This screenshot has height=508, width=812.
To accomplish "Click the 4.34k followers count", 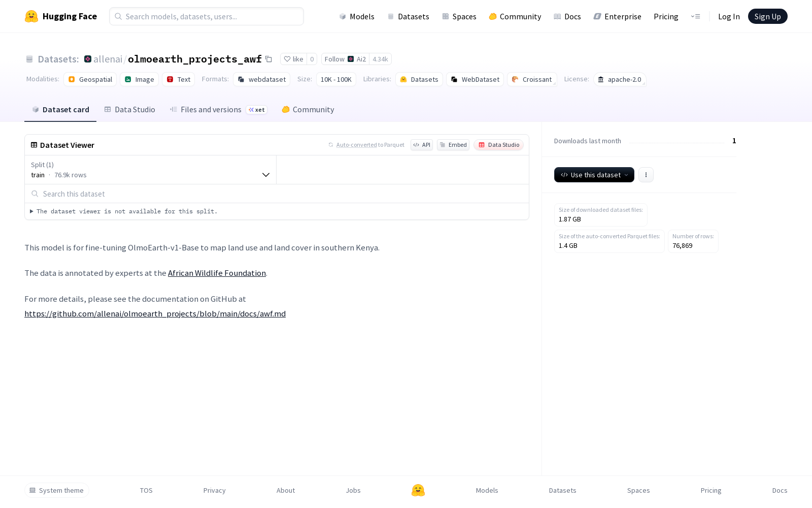I will click(x=380, y=59).
